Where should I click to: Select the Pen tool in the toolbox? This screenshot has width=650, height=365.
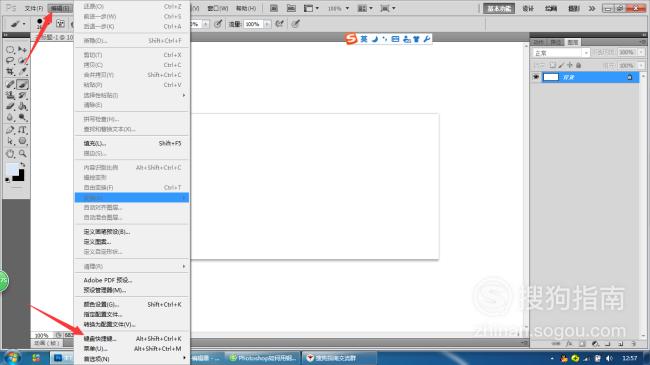pyautogui.click(x=10, y=130)
